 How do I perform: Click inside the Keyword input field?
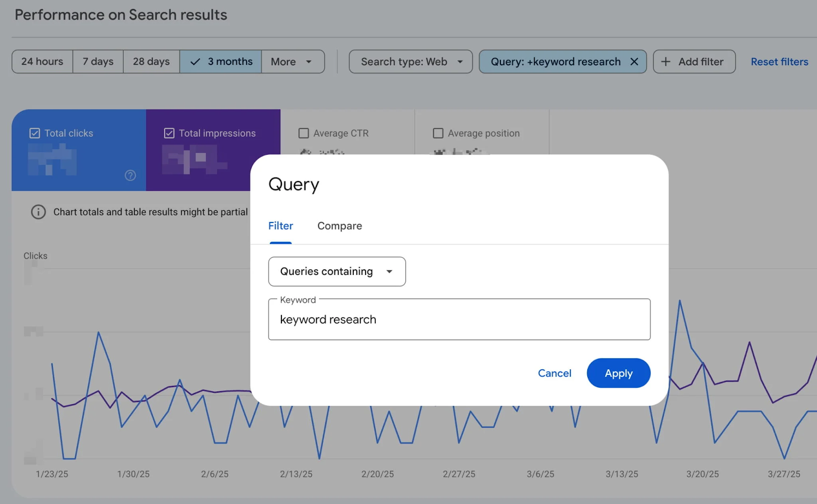[459, 319]
